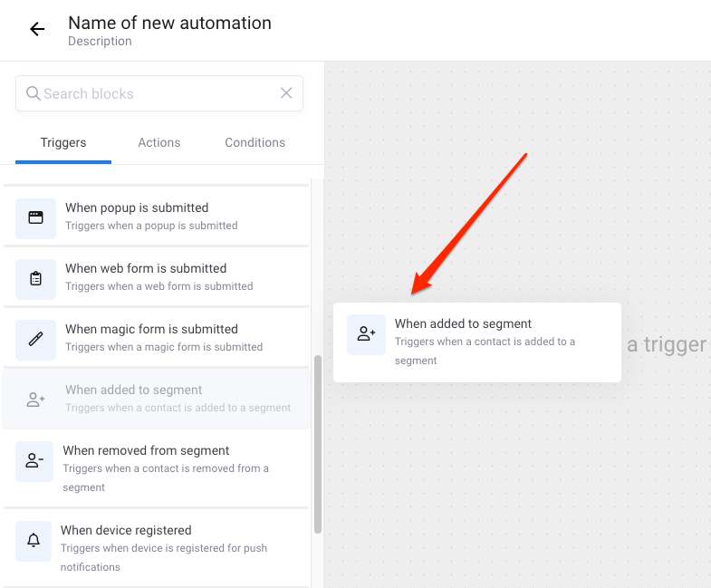Image resolution: width=711 pixels, height=588 pixels.
Task: Select the Triggers tab
Action: pos(63,142)
